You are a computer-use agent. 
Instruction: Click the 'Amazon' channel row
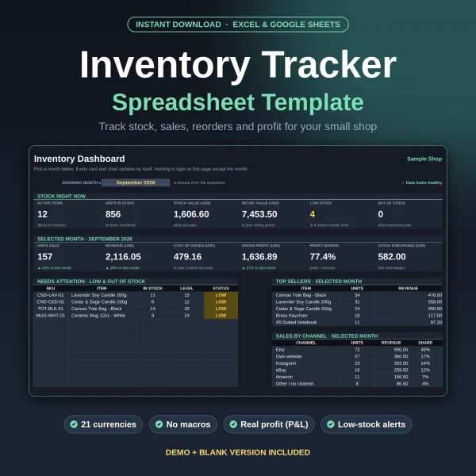click(357, 377)
